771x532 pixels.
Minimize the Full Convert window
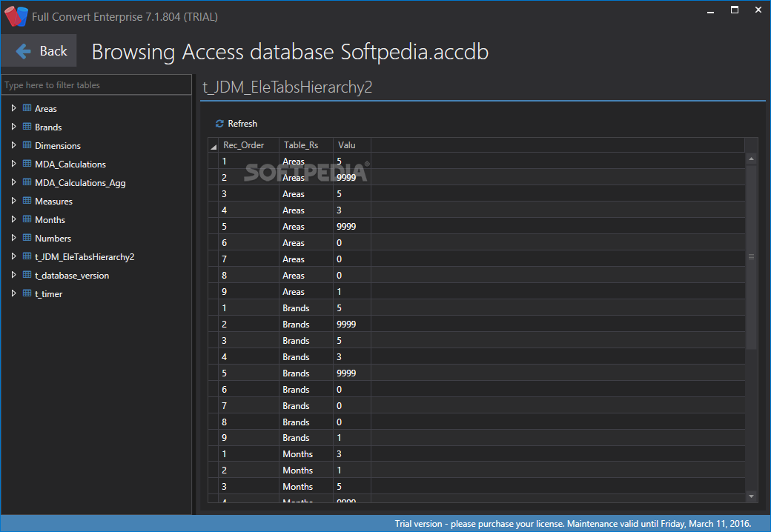pyautogui.click(x=710, y=10)
